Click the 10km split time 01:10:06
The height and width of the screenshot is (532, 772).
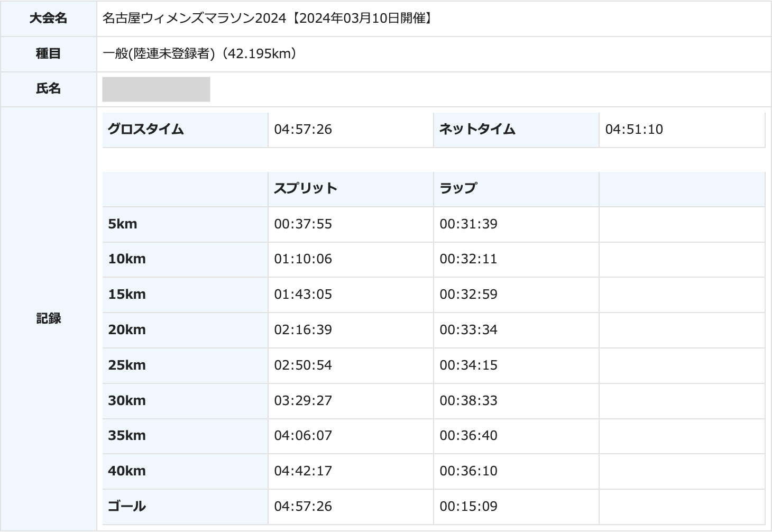(x=303, y=259)
